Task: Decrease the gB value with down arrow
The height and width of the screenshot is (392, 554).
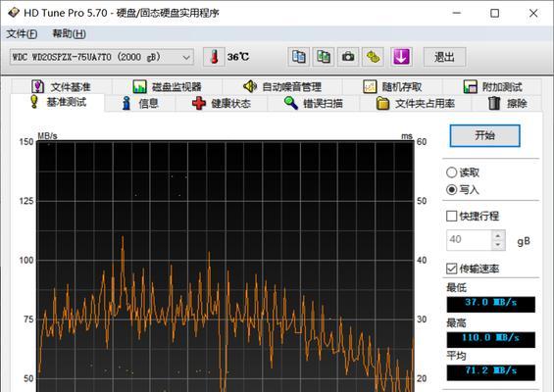Action: pos(498,245)
